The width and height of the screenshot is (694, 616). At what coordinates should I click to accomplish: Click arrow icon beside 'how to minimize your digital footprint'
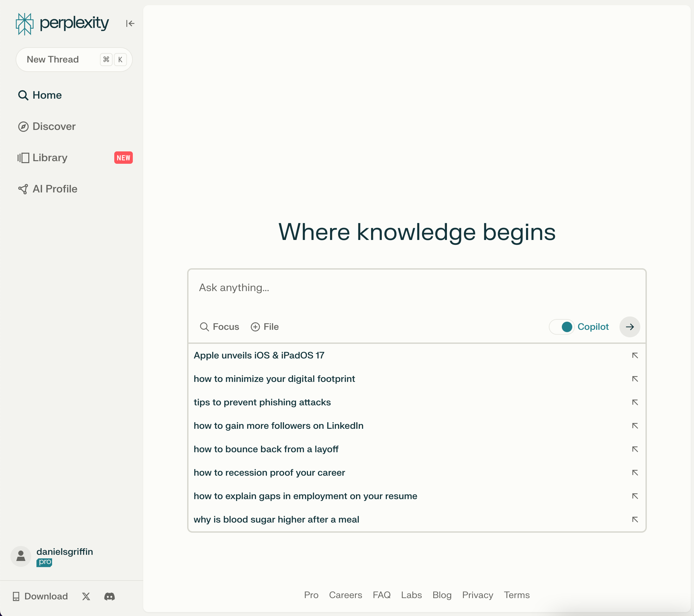point(635,379)
